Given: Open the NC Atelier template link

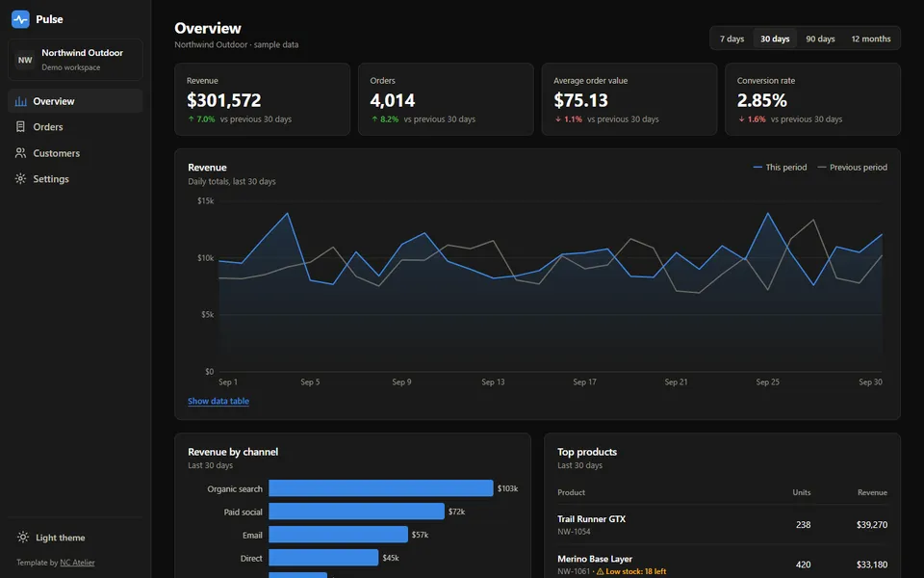Looking at the screenshot, I should pyautogui.click(x=77, y=563).
